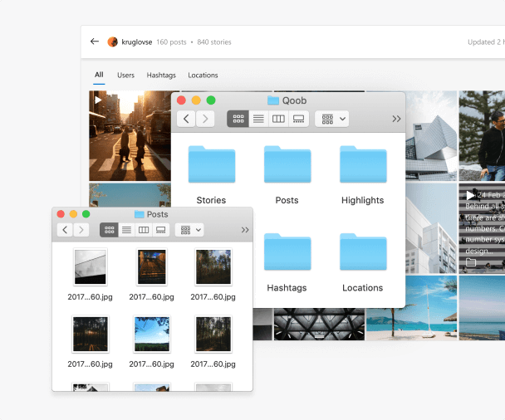Click the Qoob window title folder icon
Viewport: 505px width, 420px height.
pyautogui.click(x=273, y=100)
